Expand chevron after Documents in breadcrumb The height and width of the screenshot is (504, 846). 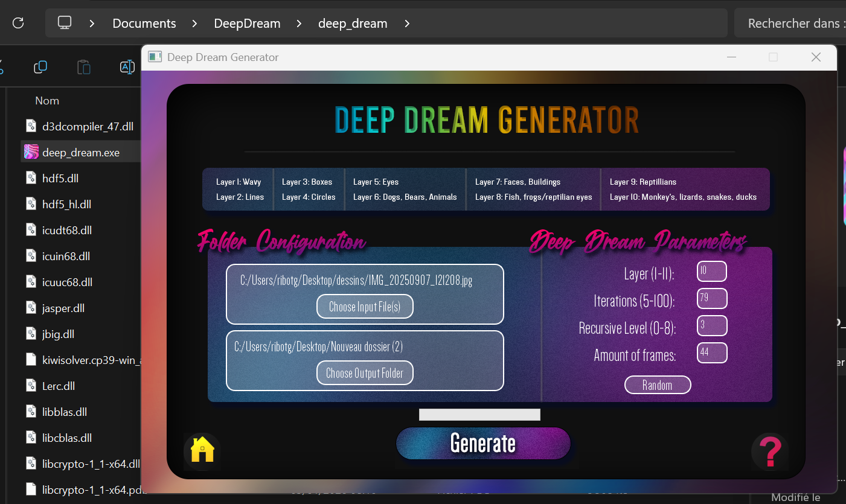(195, 24)
